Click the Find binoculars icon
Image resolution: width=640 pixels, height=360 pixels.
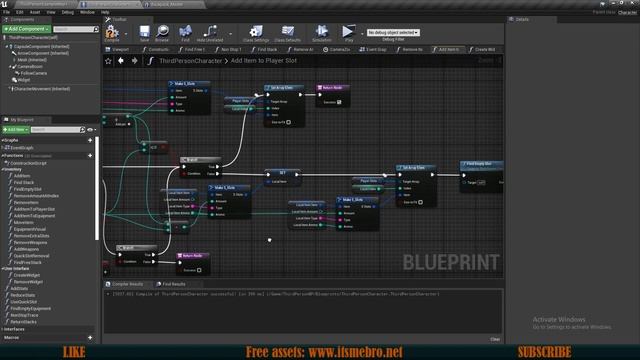click(185, 32)
